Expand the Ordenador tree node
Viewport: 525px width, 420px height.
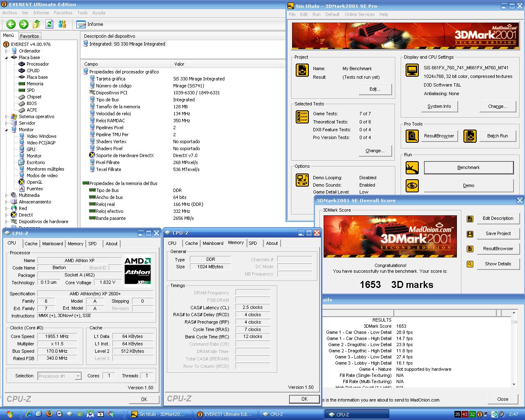coord(7,51)
